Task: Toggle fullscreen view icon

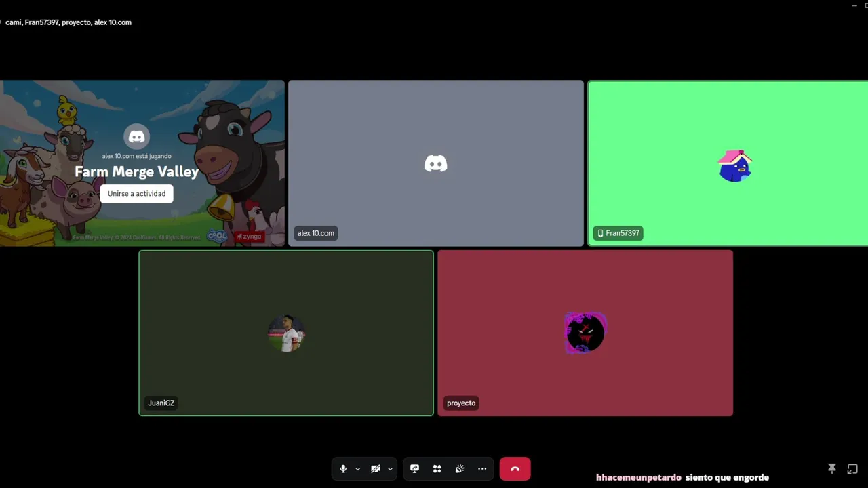Action: point(852,469)
